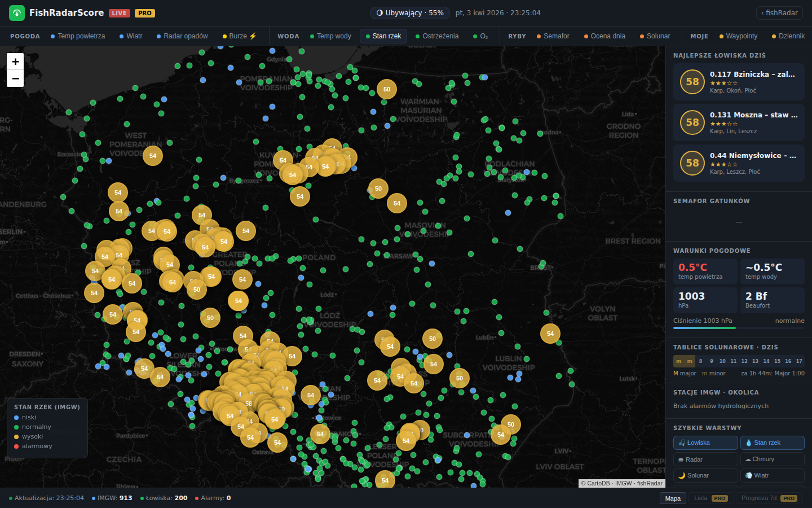The image size is (812, 508).
Task: Click the Burze lightning bolt icon
Action: (x=253, y=36)
